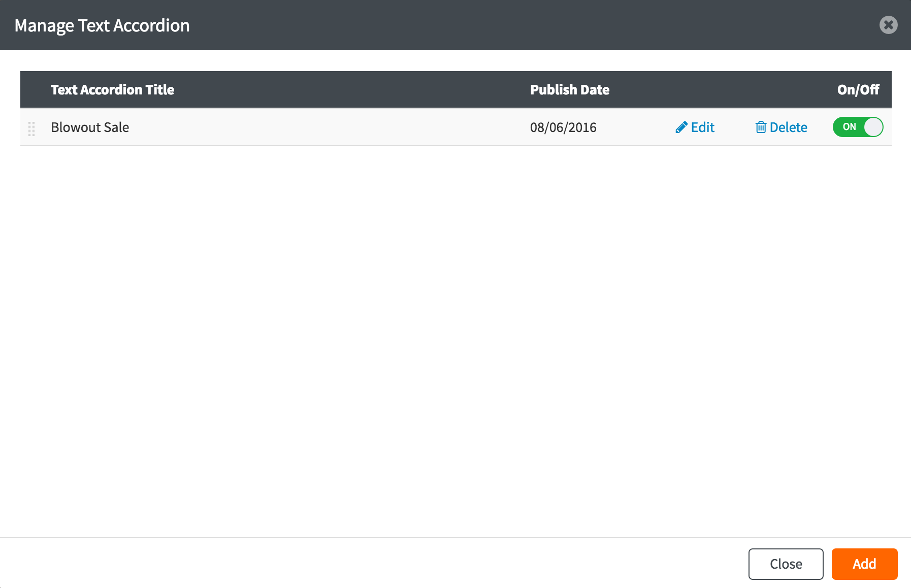Click the On/Off column header
Viewport: 911px width, 588px height.
(x=858, y=90)
